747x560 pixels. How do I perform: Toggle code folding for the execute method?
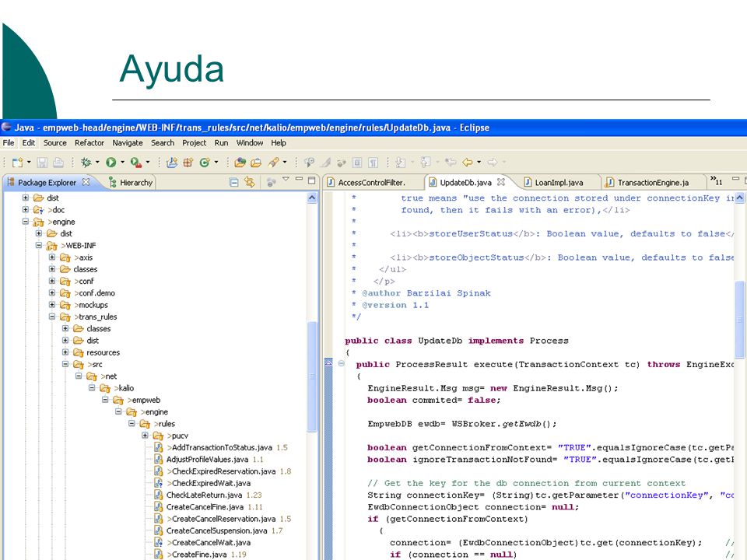click(342, 364)
